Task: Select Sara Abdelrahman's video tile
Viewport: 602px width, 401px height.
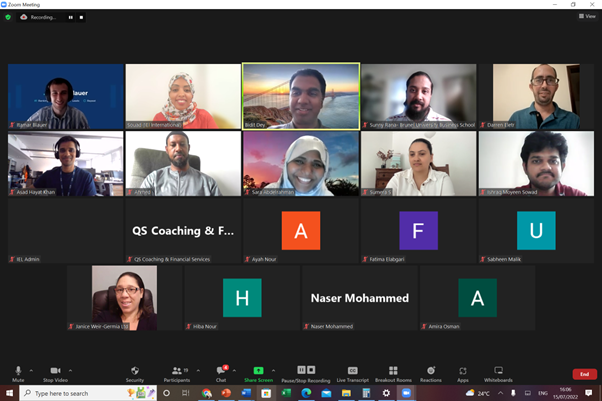Action: click(301, 164)
